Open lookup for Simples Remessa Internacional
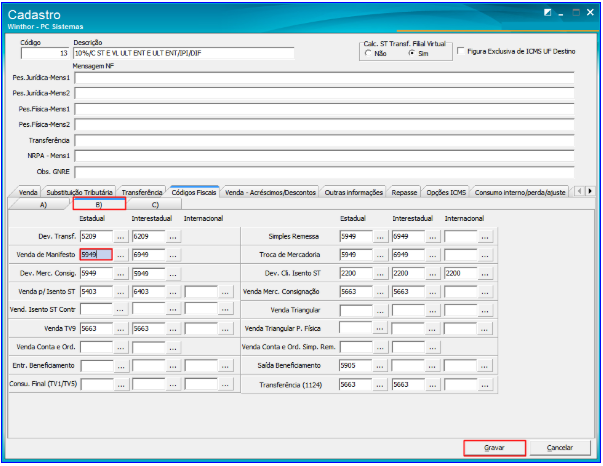The image size is (603, 466). (x=485, y=237)
